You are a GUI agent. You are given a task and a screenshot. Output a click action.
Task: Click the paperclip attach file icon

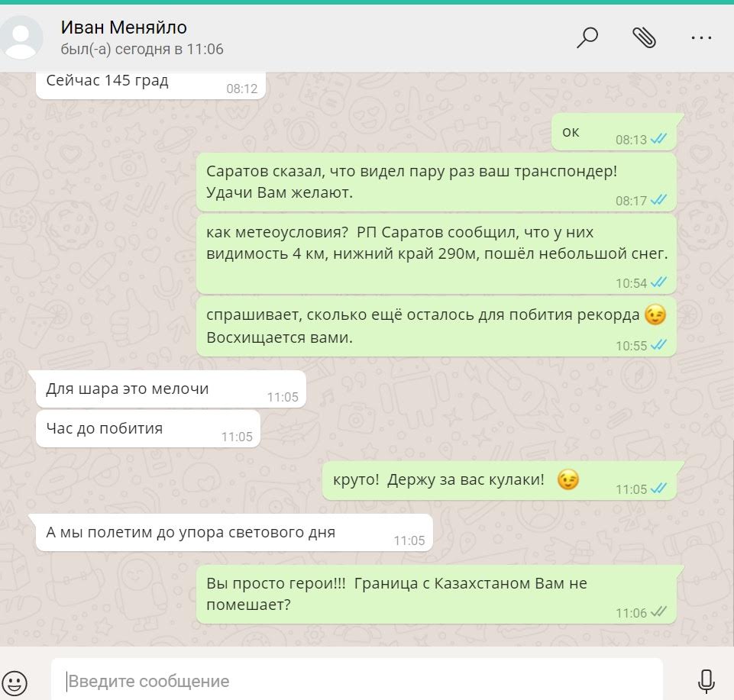644,37
